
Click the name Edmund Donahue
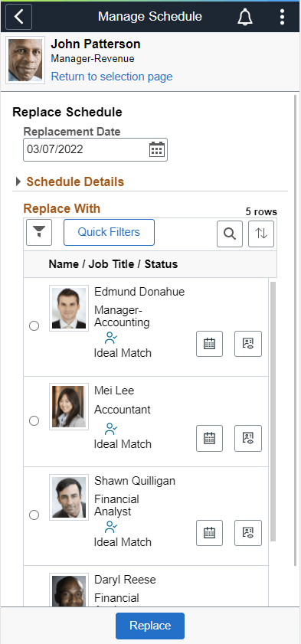click(x=139, y=292)
